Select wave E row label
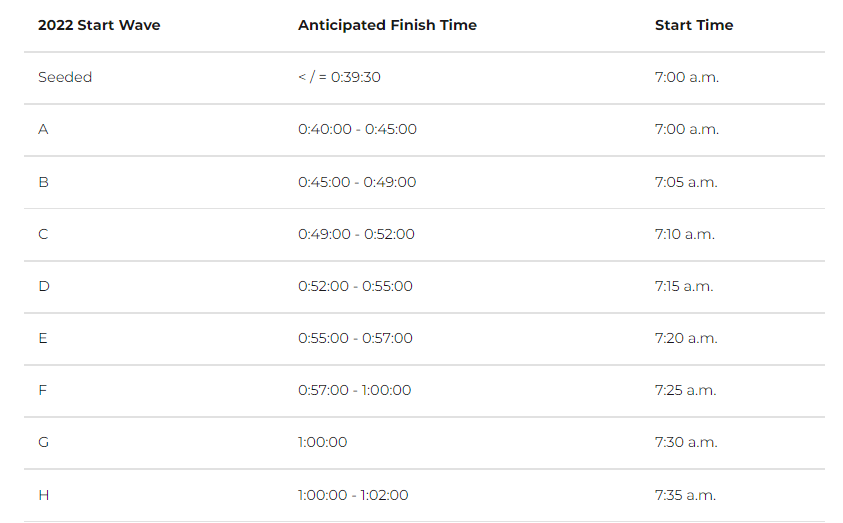Image resolution: width=843 pixels, height=523 pixels. pos(43,338)
